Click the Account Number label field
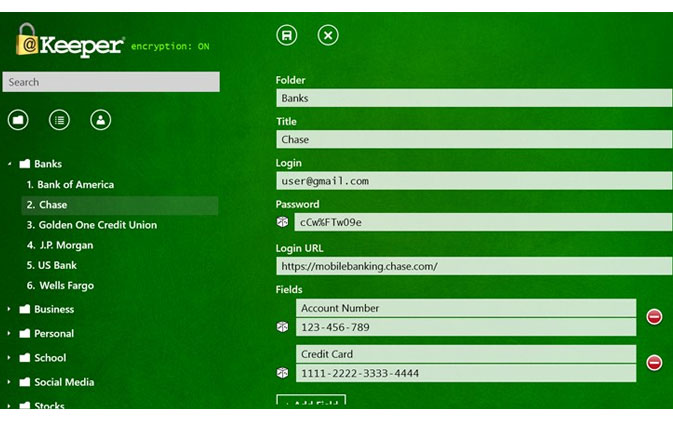 [x=466, y=308]
